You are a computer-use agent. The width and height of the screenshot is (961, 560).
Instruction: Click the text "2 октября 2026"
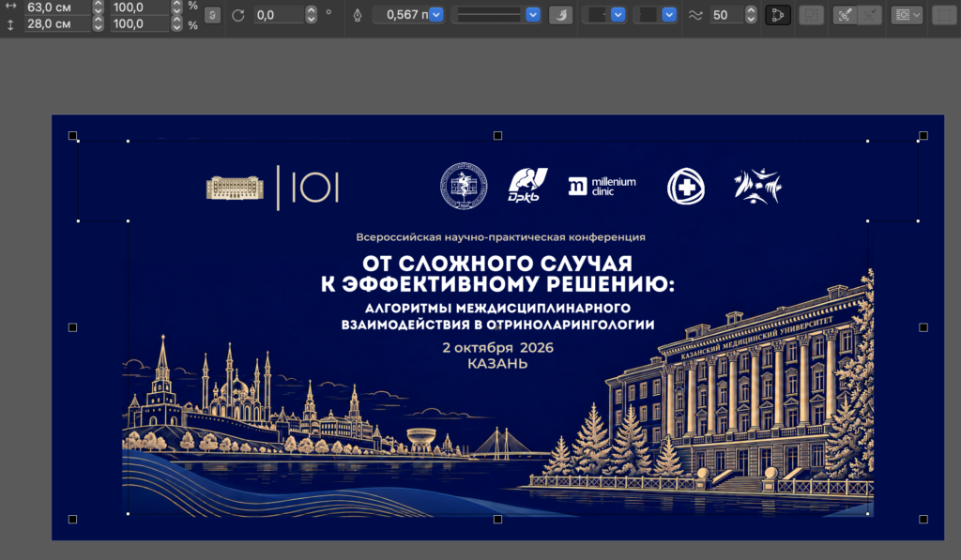[x=497, y=347]
